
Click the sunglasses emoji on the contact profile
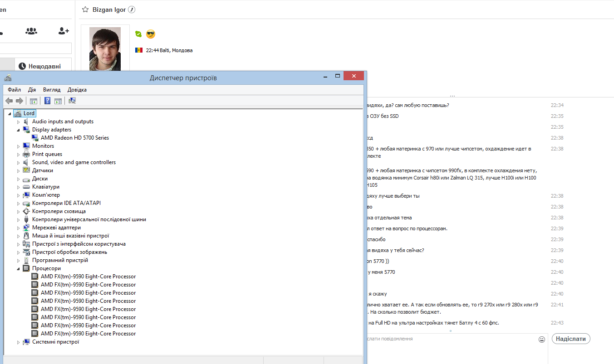151,34
